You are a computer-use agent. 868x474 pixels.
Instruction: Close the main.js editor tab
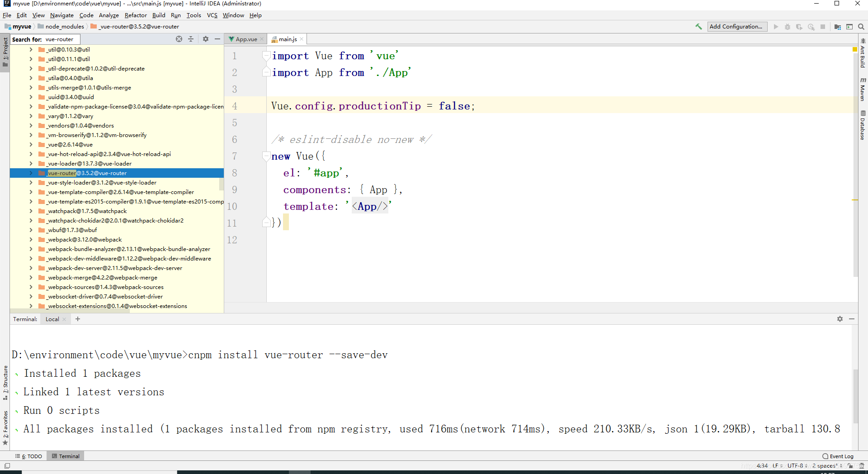point(302,39)
